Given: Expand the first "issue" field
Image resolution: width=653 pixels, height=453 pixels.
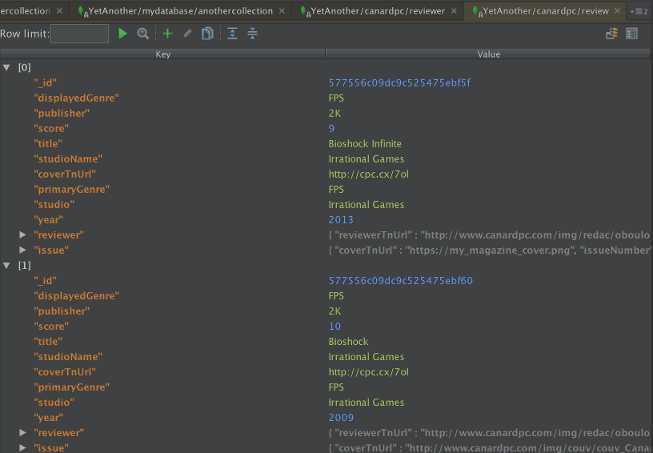Looking at the screenshot, I should point(23,250).
